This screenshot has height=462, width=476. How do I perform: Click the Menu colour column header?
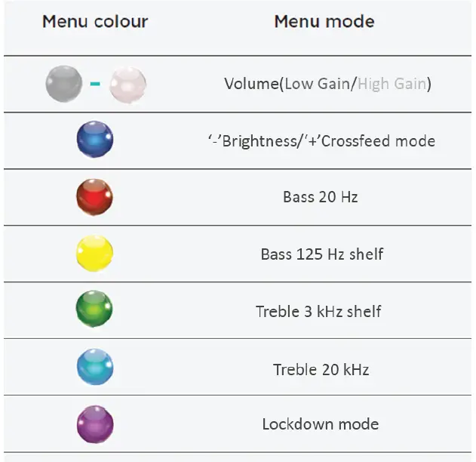click(95, 21)
